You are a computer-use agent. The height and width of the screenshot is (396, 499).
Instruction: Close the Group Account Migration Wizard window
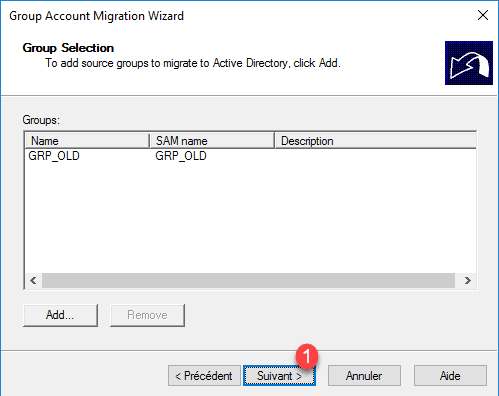click(x=483, y=15)
